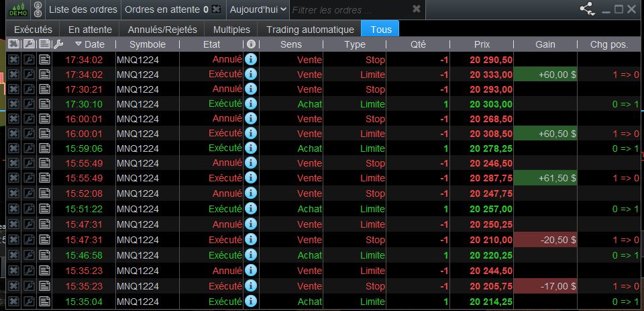Open info icon for order at 20 303,00
The width and height of the screenshot is (644, 311).
(251, 103)
